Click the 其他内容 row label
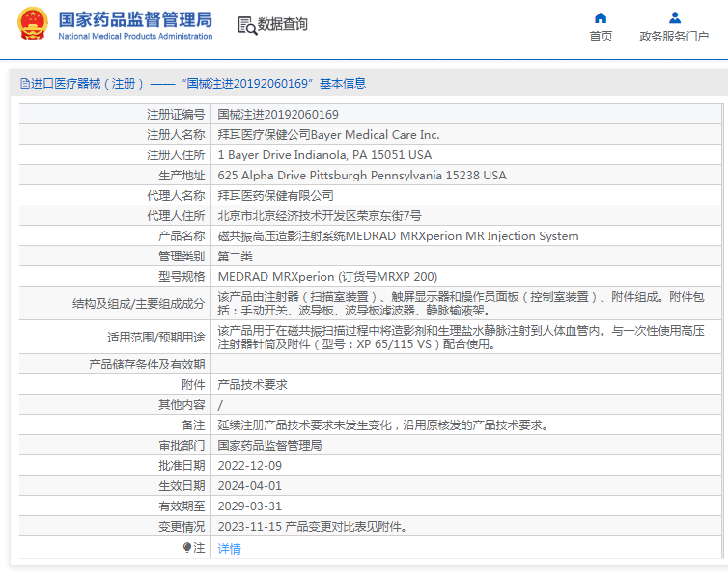Image resolution: width=728 pixels, height=574 pixels. (182, 405)
